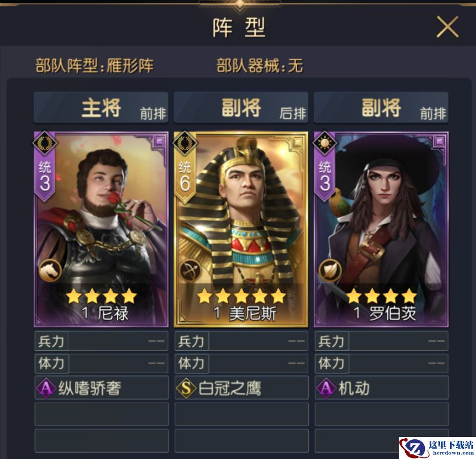Tap the laurel wreath badge on 尼禄's card
The width and height of the screenshot is (476, 459).
[45, 143]
